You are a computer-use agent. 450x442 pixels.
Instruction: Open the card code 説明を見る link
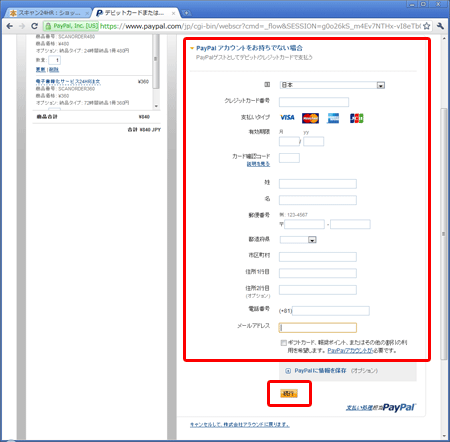click(258, 164)
